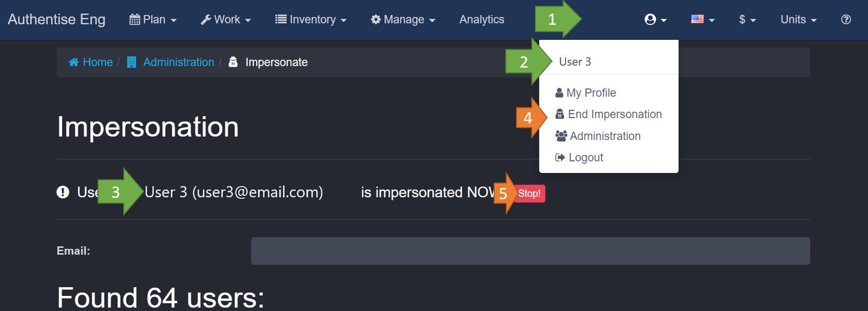Go to the Analytics page
This screenshot has height=311, width=868.
(482, 19)
